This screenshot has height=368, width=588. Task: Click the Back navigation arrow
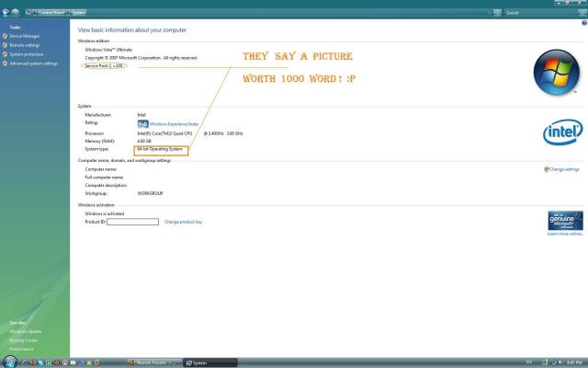(x=6, y=12)
